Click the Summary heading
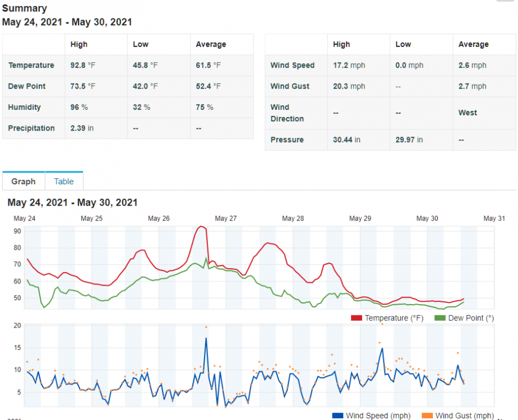Viewport: 518px width, 420px height. tap(25, 8)
